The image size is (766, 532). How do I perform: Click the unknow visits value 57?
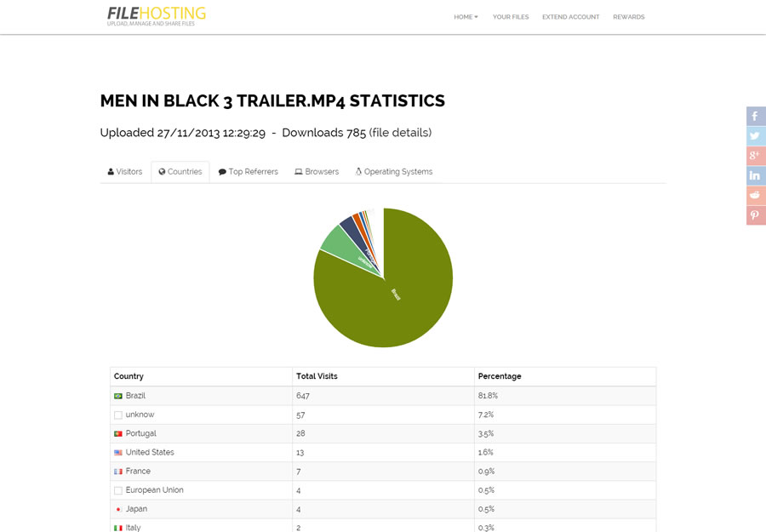(300, 415)
